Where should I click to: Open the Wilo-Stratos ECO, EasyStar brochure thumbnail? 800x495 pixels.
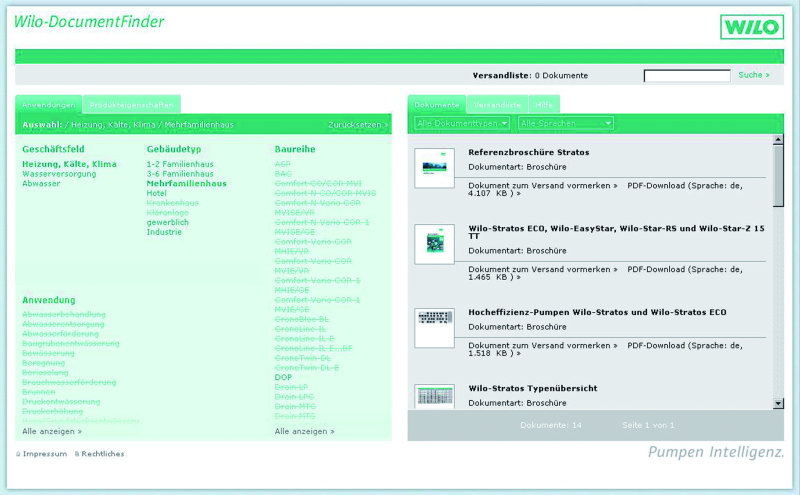tap(434, 244)
